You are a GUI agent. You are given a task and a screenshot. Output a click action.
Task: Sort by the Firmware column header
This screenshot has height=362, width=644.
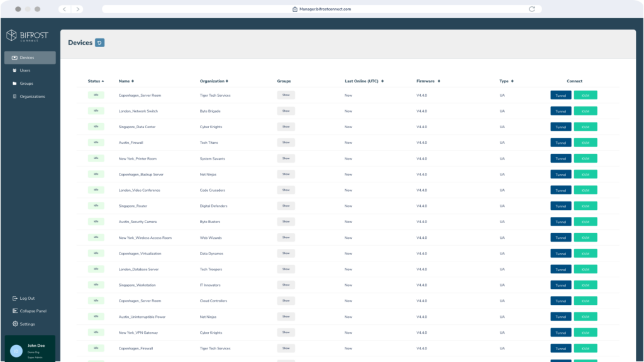tap(428, 81)
